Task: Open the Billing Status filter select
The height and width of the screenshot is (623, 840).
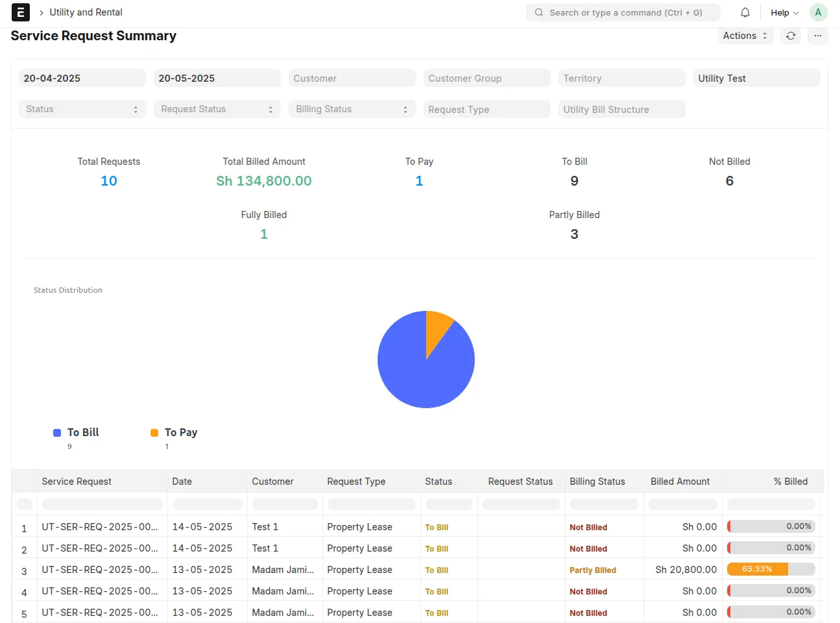Action: (352, 109)
